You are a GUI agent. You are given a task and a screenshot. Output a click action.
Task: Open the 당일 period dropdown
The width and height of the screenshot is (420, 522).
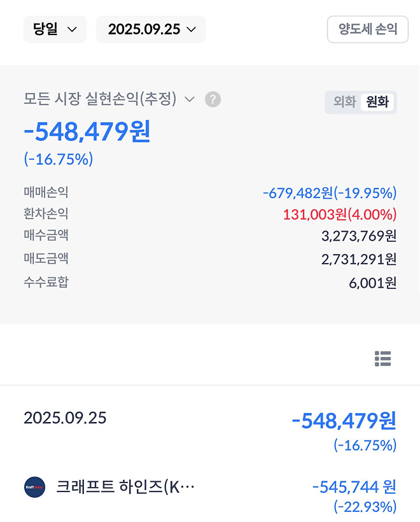pyautogui.click(x=55, y=29)
